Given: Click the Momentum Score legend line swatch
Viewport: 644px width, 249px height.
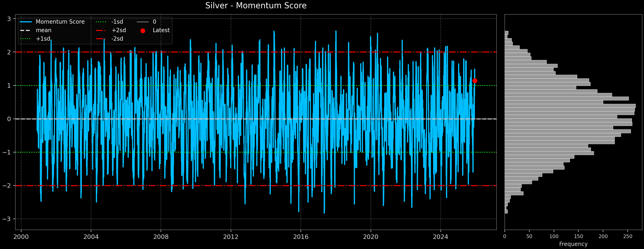Looking at the screenshot, I should pos(26,22).
